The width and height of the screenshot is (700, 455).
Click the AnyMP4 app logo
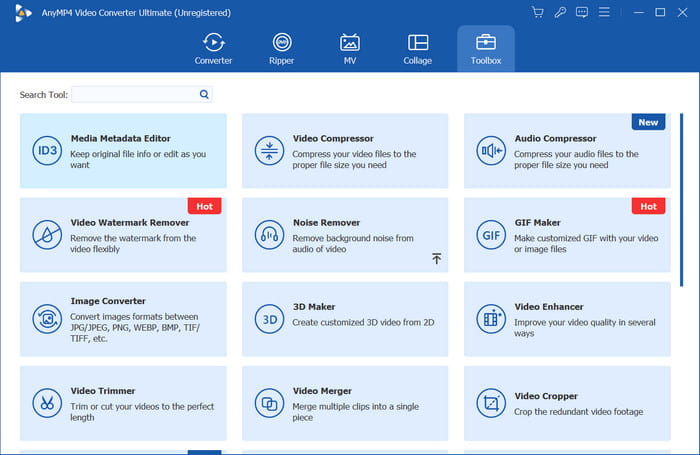pos(23,13)
